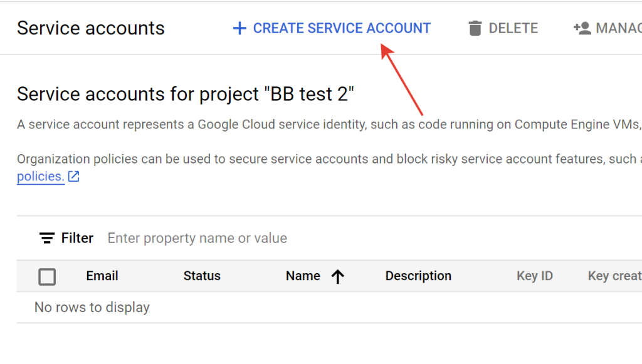This screenshot has width=642, height=364.
Task: Click the add-person manage access icon
Action: (x=582, y=28)
